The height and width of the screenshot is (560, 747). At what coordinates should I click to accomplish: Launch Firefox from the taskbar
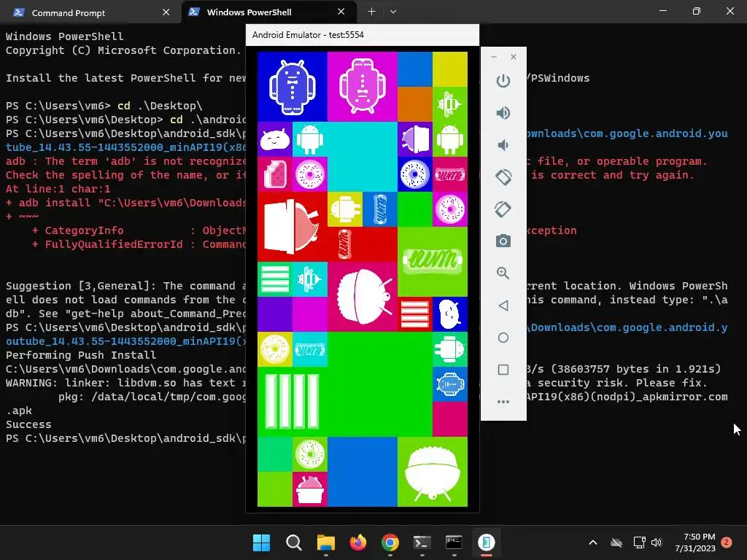(357, 542)
